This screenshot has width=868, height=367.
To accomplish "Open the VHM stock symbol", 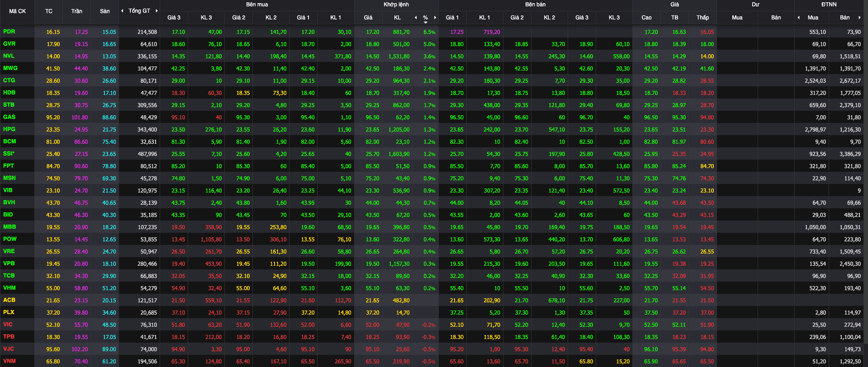I will pos(9,288).
